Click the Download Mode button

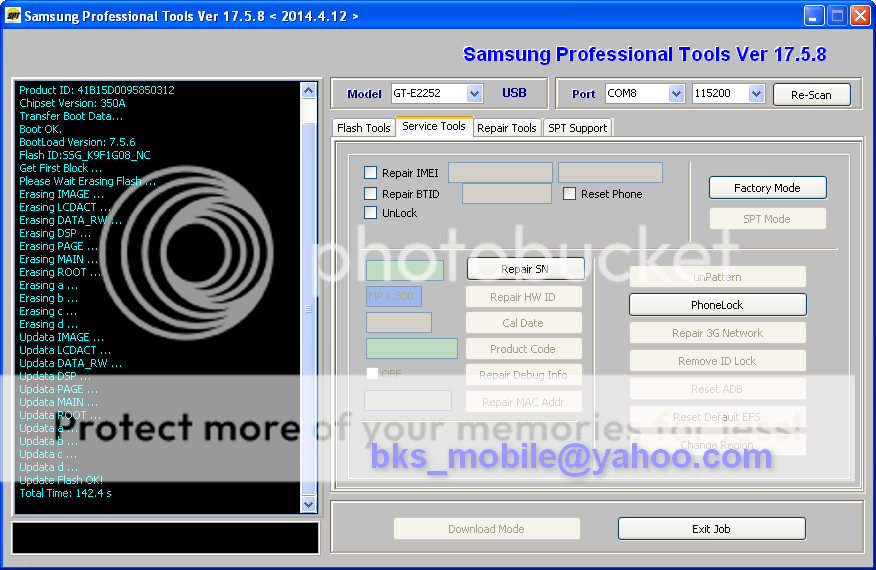pyautogui.click(x=487, y=529)
